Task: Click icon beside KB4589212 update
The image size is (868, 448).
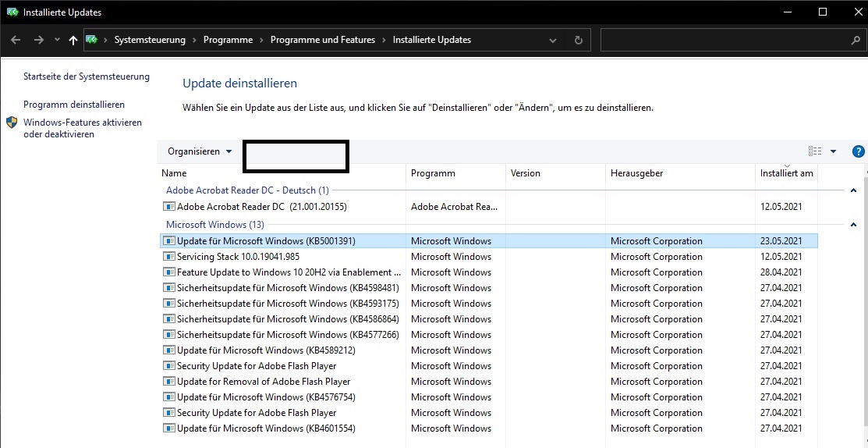Action: pyautogui.click(x=168, y=350)
